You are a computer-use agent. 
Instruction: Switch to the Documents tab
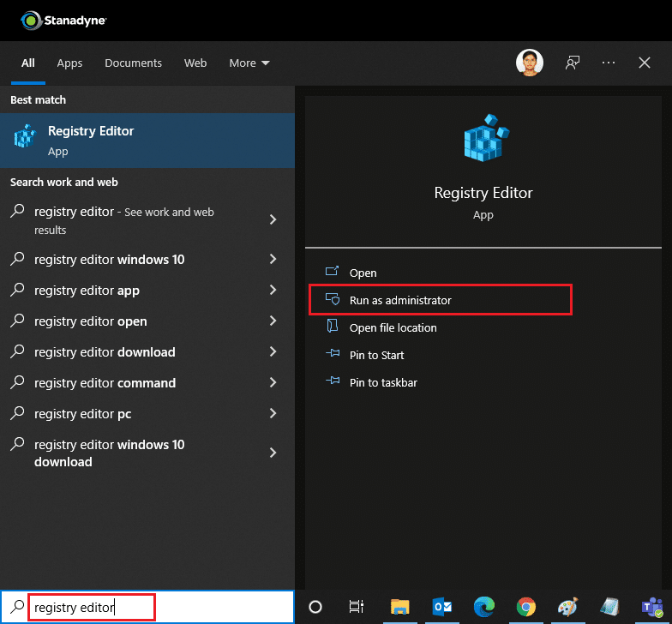pyautogui.click(x=134, y=63)
